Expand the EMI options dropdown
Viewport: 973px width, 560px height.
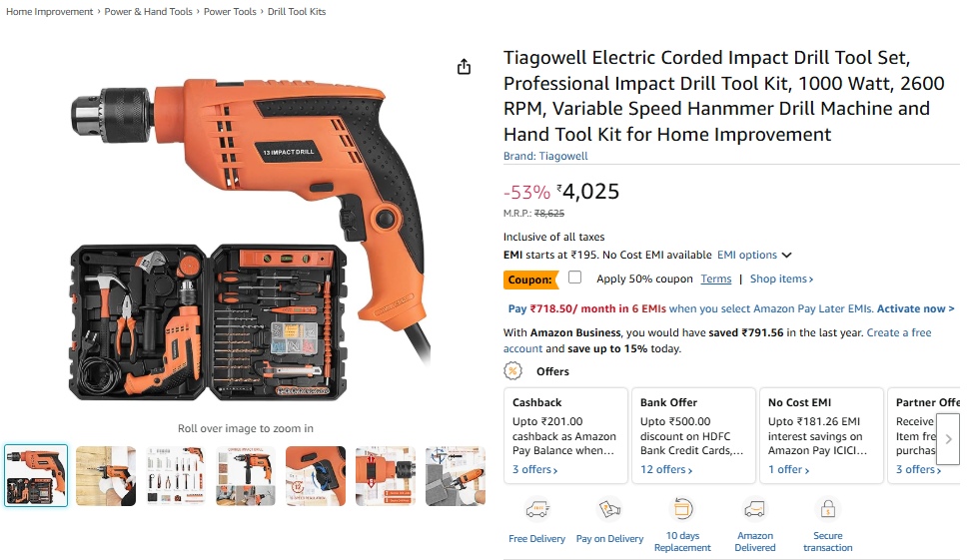point(754,255)
